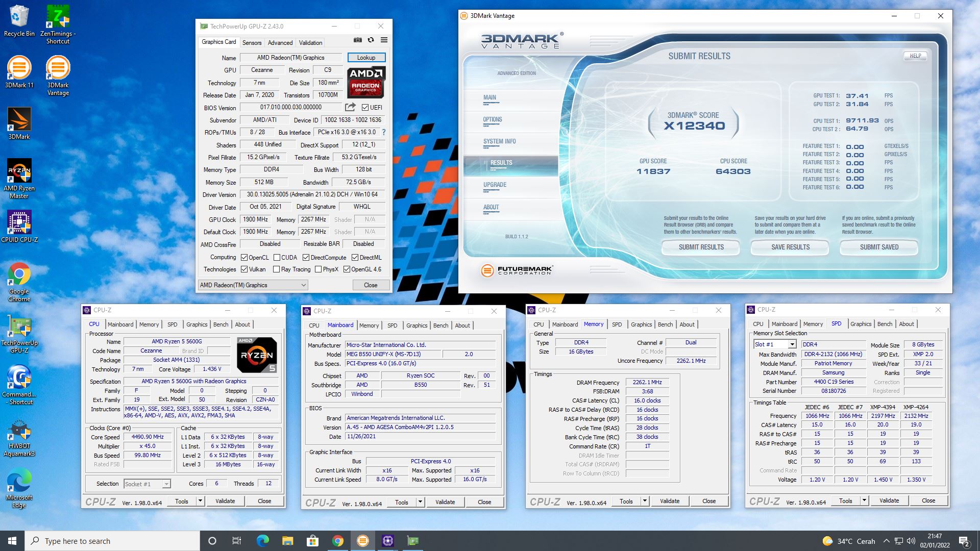Toggle the UEFI checkbox in GPU-Z
The height and width of the screenshot is (551, 980).
(365, 107)
